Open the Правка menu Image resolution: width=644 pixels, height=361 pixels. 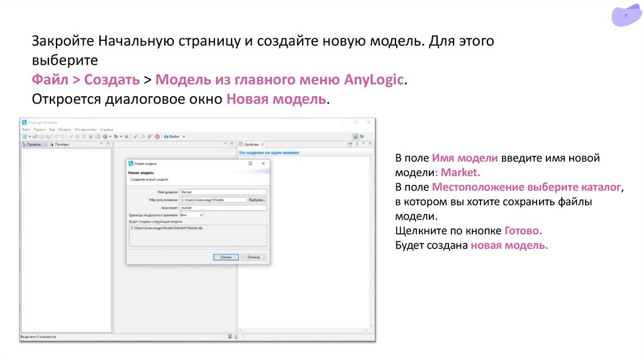(x=40, y=130)
